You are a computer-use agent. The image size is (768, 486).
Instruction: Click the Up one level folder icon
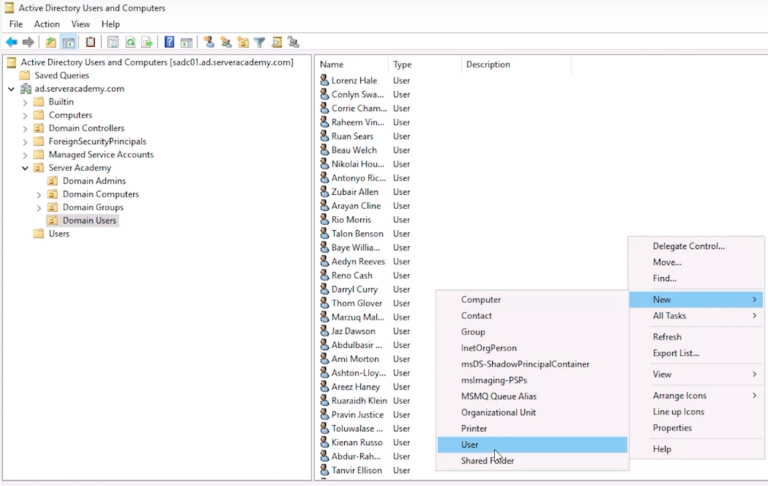click(x=51, y=42)
